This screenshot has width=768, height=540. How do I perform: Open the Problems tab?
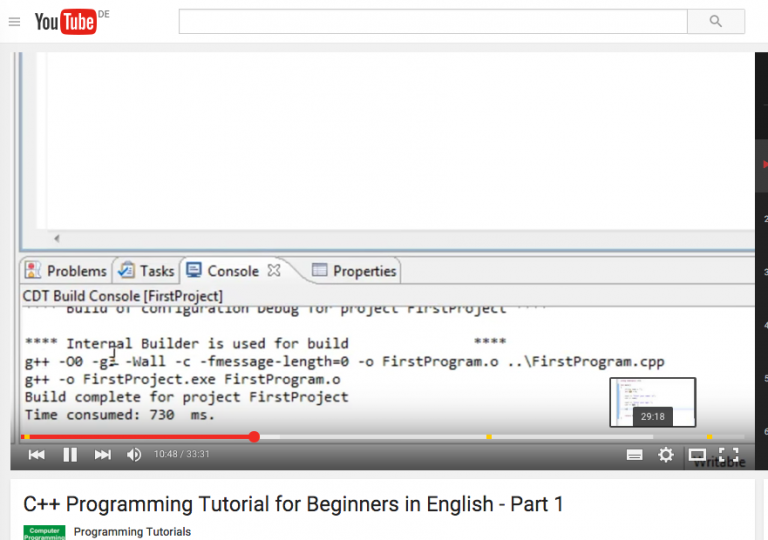(66, 271)
